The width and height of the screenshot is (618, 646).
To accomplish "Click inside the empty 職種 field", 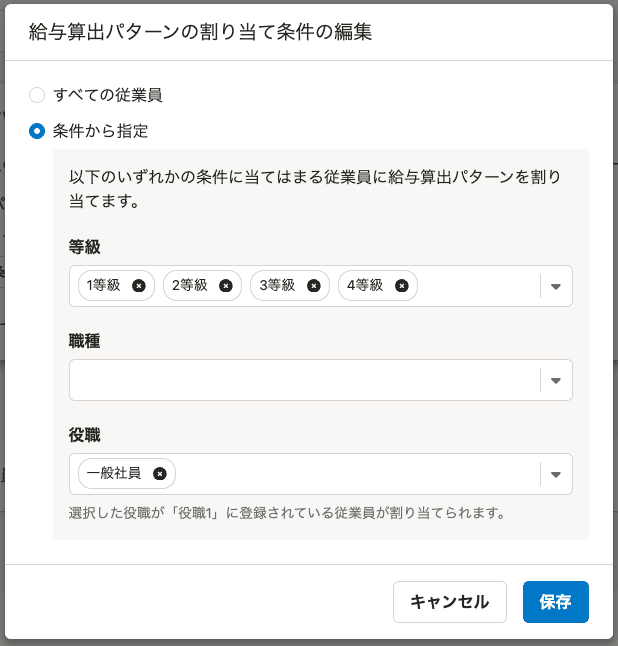I will [x=300, y=380].
